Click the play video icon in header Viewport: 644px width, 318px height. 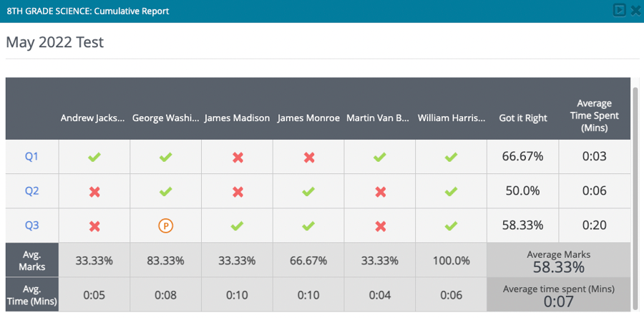pyautogui.click(x=620, y=10)
